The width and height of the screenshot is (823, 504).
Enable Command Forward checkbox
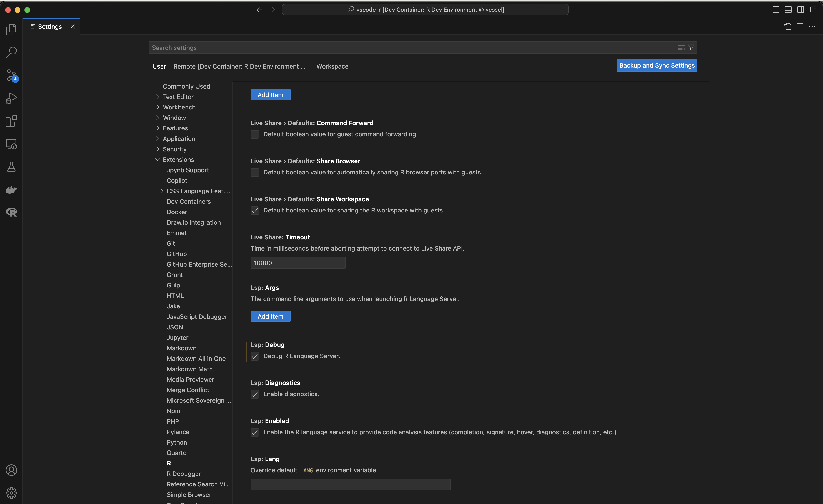tap(255, 134)
